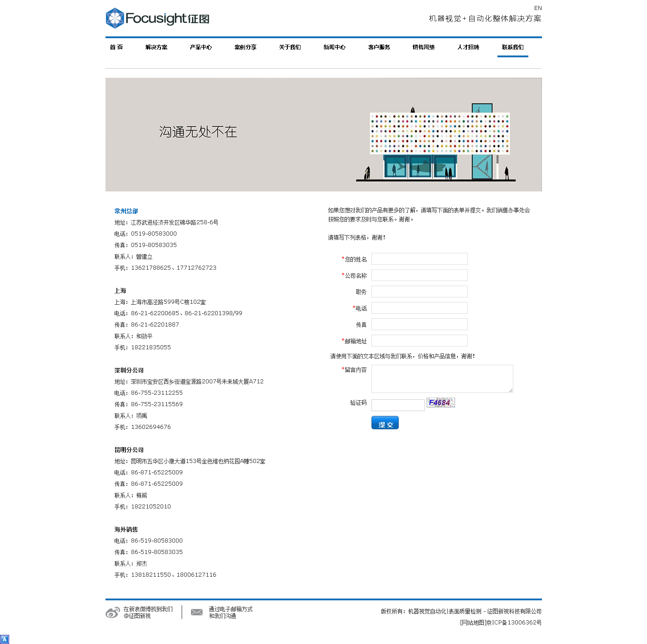This screenshot has width=647, height=644.
Task: Click into the 留言内容 message textarea
Action: click(442, 378)
